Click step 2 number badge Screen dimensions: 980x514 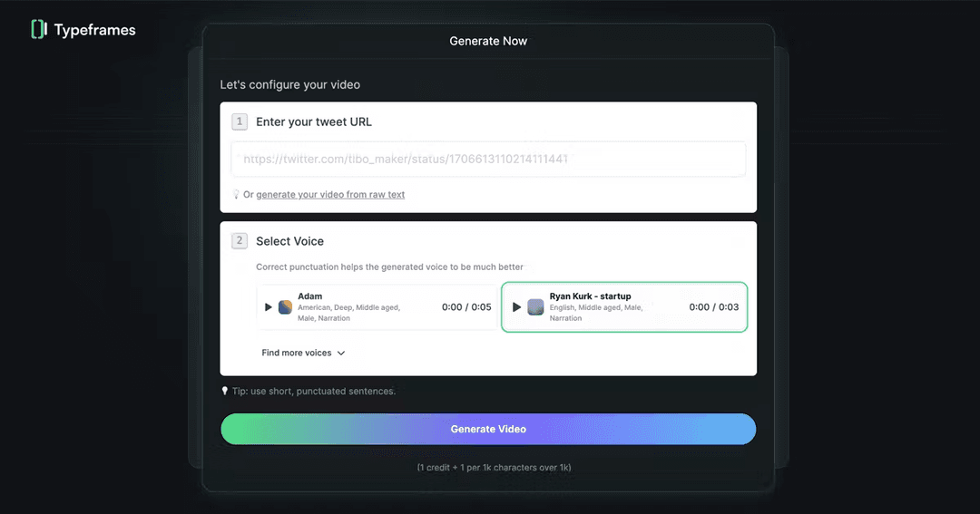(240, 241)
